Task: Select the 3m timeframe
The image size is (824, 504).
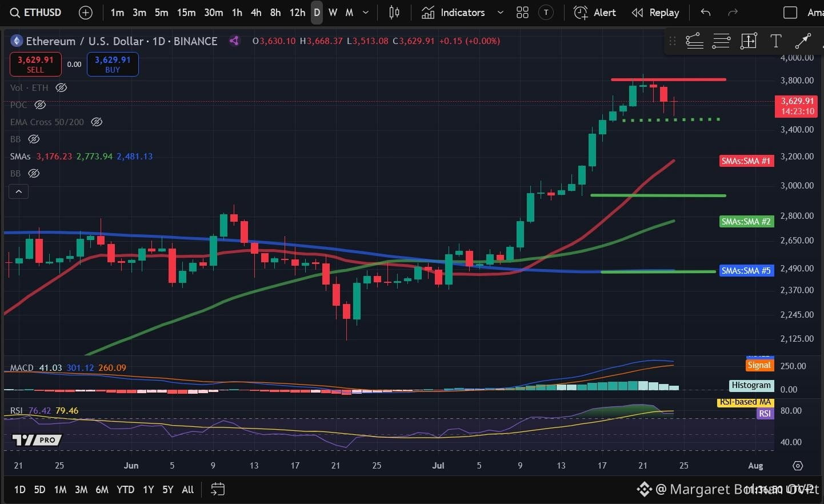Action: 139,13
